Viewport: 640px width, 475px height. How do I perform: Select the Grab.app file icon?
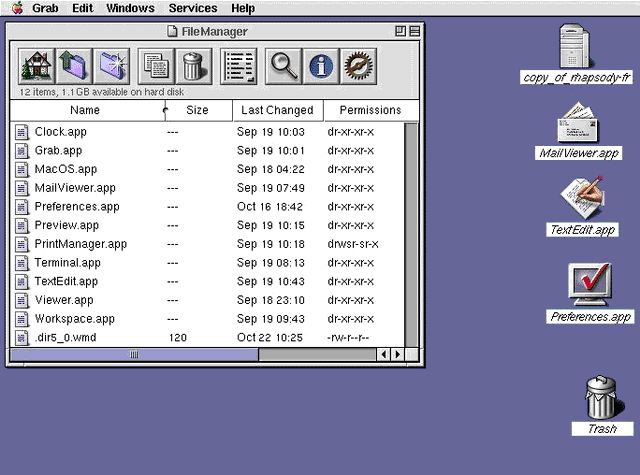[22, 151]
